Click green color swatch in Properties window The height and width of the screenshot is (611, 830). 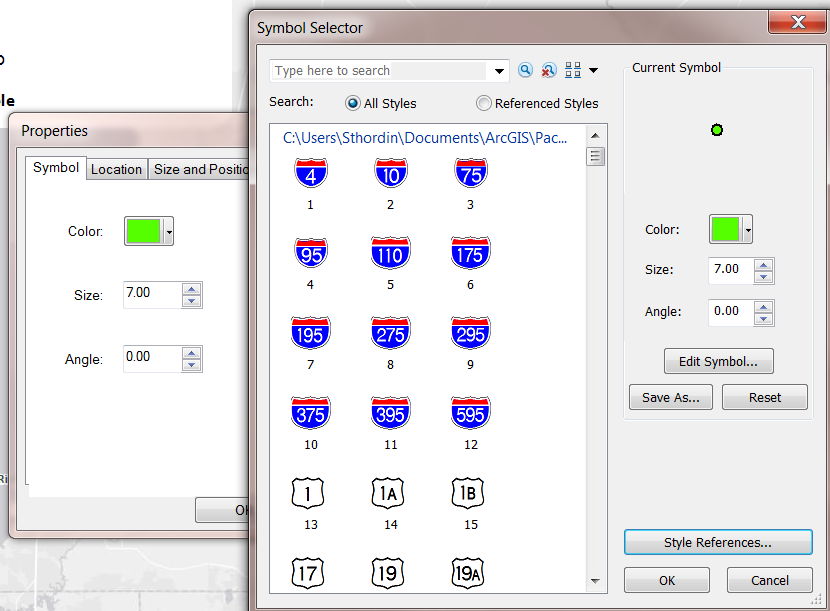point(143,231)
